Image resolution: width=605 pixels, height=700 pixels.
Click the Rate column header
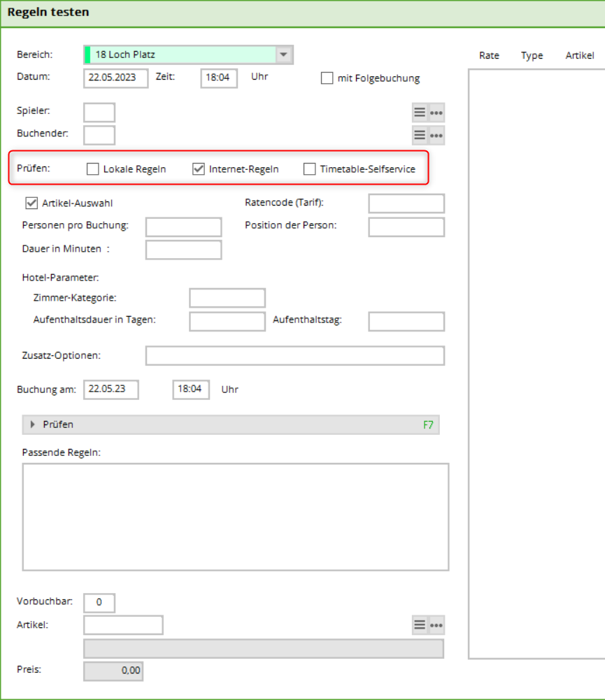coord(489,55)
